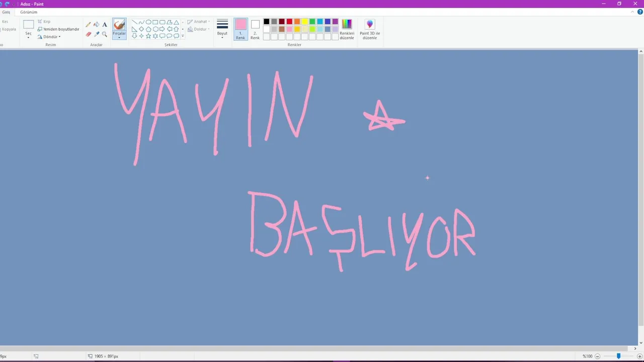Open Paint 3D ile düzenle

[x=370, y=29]
